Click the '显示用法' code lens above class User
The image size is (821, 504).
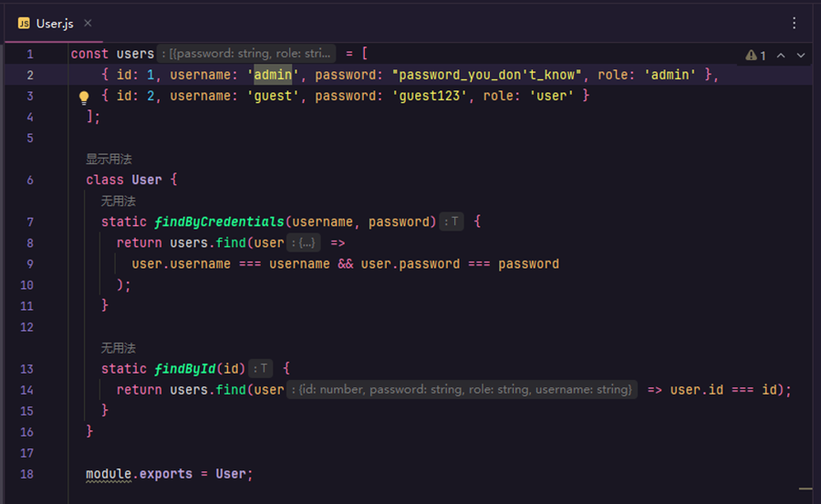pyautogui.click(x=109, y=159)
